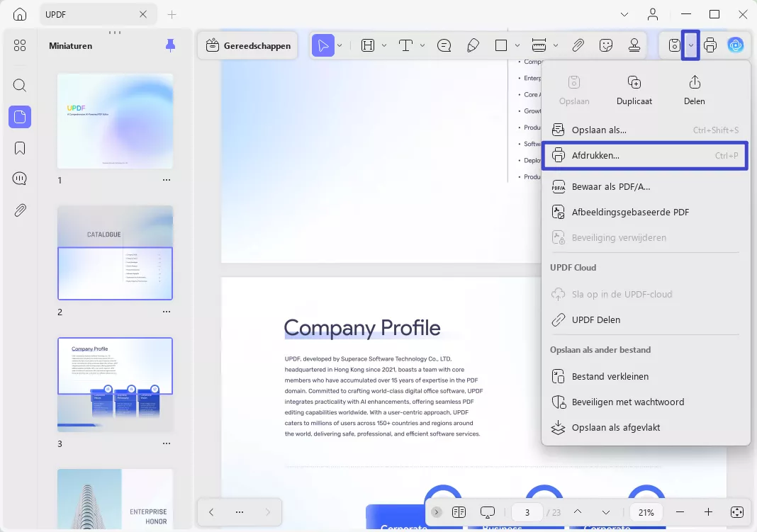Screen dimensions: 757x532
Task: Click the printer icon in the toolbar
Action: [710, 46]
